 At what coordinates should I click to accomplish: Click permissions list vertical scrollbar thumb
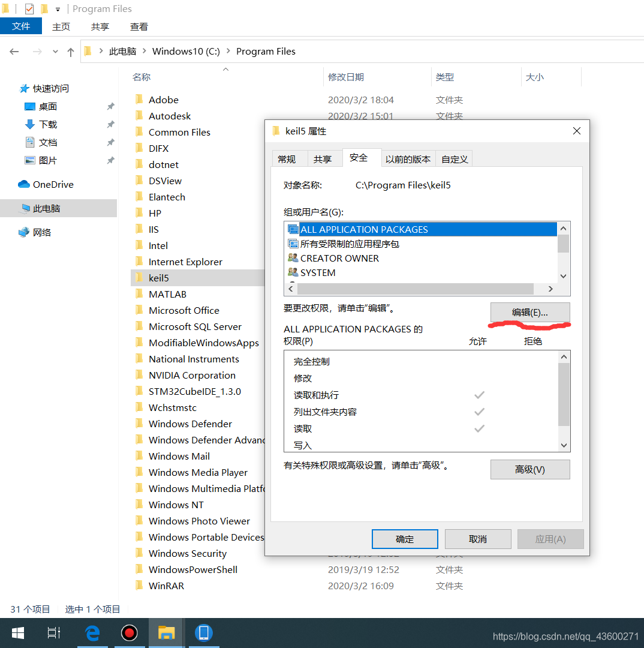564,395
